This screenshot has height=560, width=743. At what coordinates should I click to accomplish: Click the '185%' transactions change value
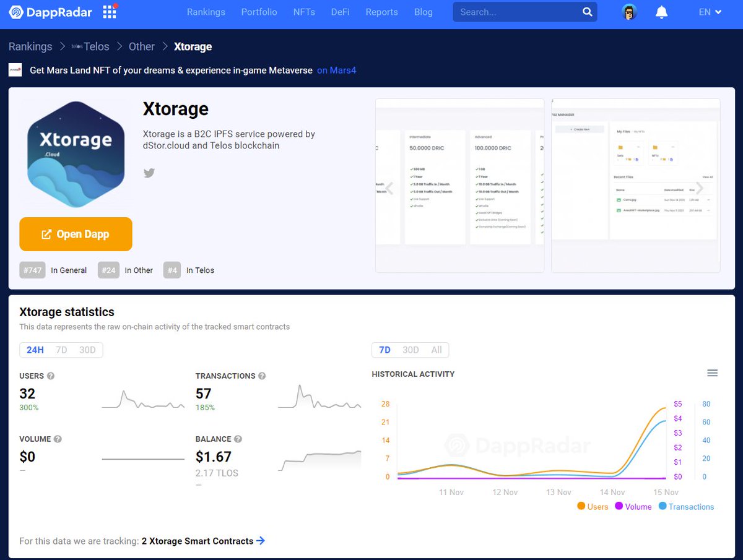coord(205,408)
